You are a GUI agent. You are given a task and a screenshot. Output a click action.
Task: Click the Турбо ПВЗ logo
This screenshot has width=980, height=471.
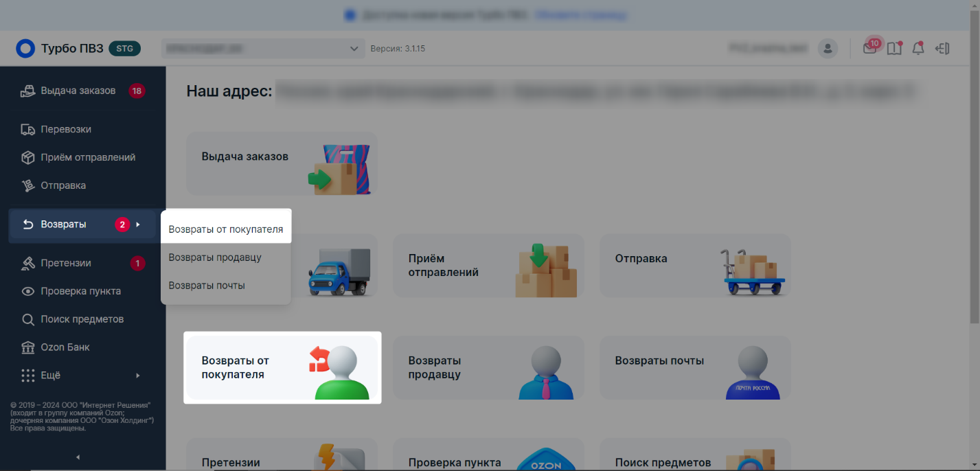(60, 48)
